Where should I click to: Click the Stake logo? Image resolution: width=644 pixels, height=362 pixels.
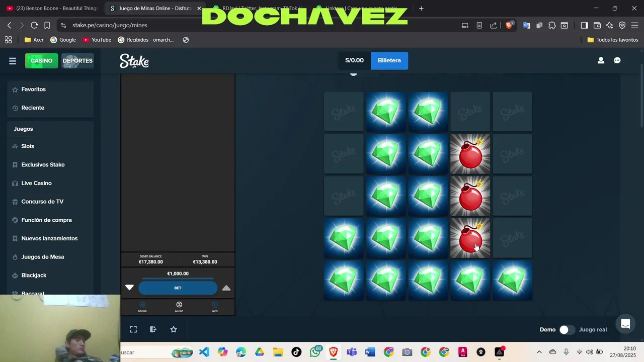tap(134, 61)
